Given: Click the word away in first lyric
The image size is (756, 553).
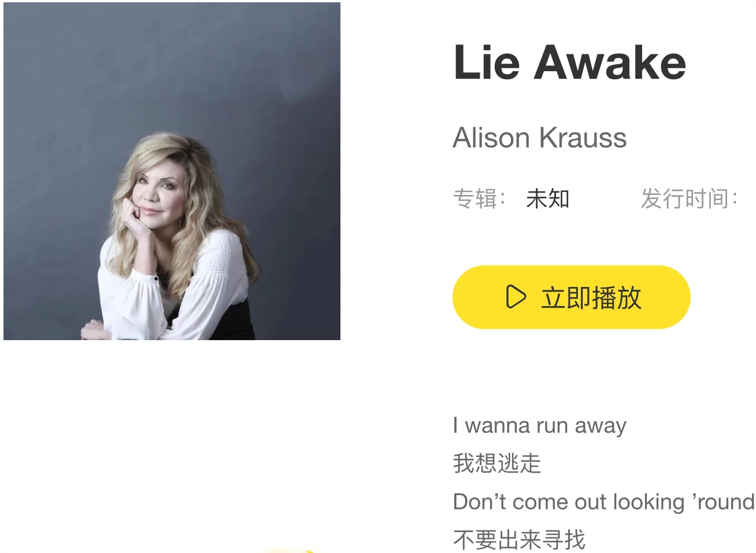Looking at the screenshot, I should click(601, 426).
